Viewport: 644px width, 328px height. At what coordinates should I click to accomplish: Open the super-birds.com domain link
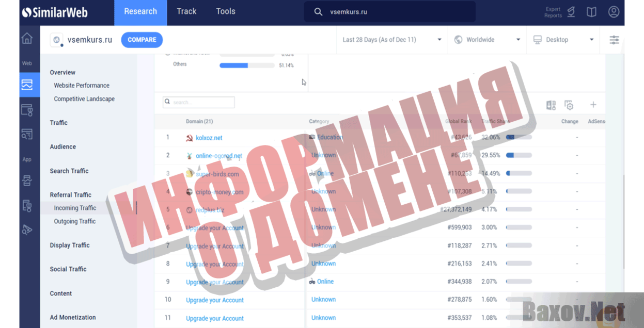tap(217, 174)
